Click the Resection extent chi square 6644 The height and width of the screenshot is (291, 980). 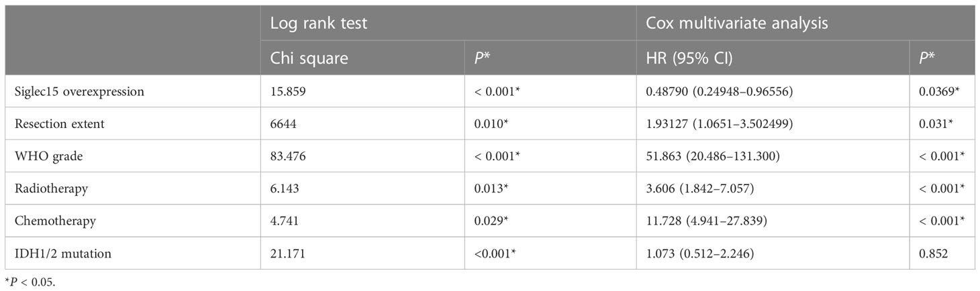(x=283, y=124)
